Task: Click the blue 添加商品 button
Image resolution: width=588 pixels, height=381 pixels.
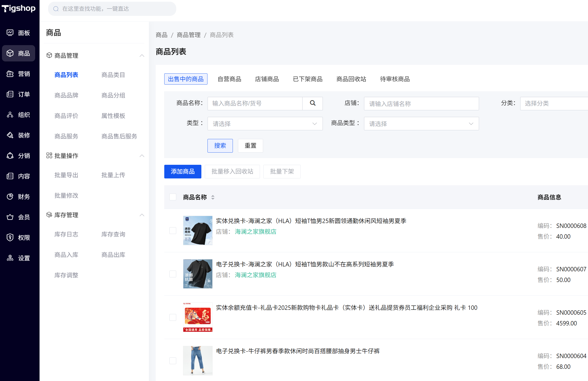Action: click(x=183, y=172)
